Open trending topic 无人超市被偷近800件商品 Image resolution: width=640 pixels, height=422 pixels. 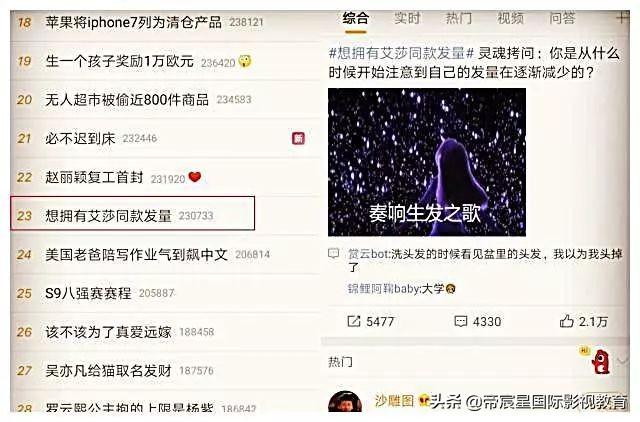tap(165, 100)
